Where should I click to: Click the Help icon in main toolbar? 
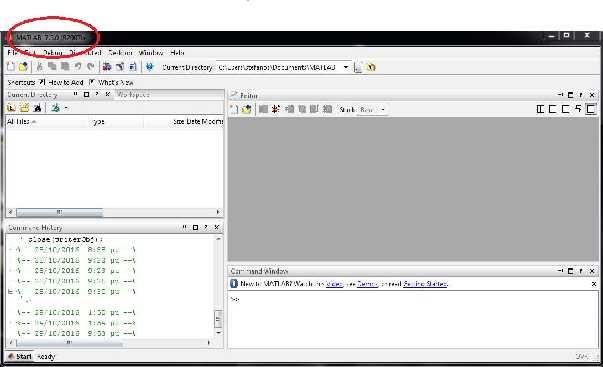tap(149, 67)
